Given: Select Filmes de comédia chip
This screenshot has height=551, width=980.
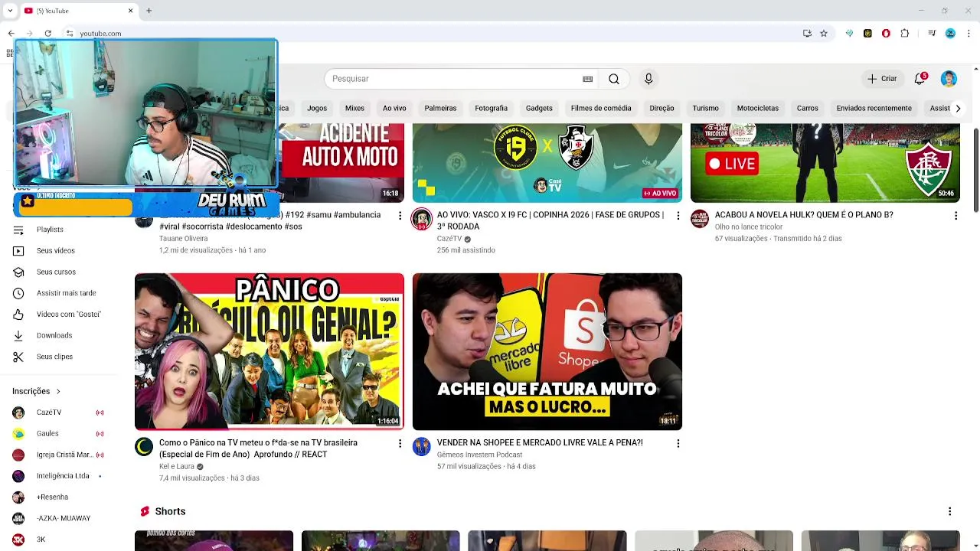Looking at the screenshot, I should click(x=601, y=109).
